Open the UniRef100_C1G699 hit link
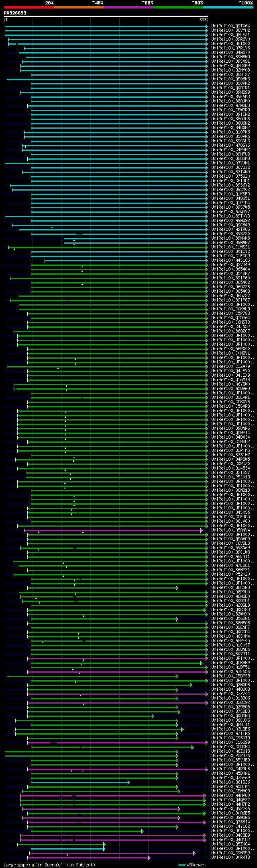Viewport: 257px width, 868px height. (230, 743)
